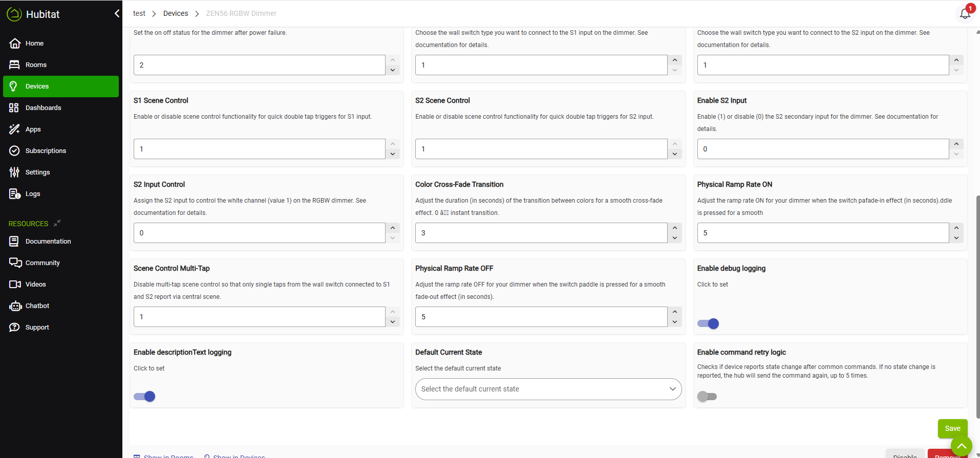980x458 pixels.
Task: Go to the Rooms menu item
Action: (x=36, y=65)
